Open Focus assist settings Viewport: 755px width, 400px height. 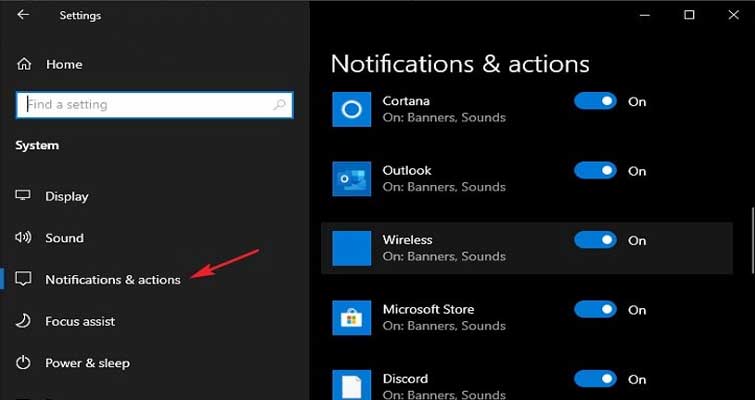tap(80, 321)
